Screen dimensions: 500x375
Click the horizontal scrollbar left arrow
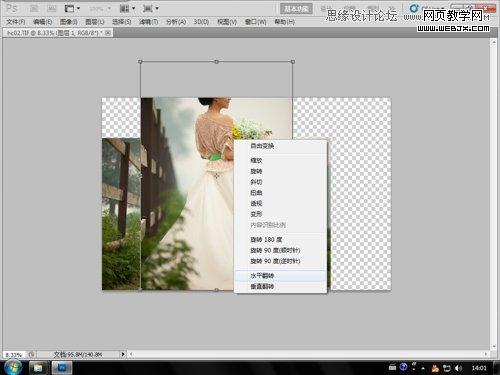click(131, 354)
